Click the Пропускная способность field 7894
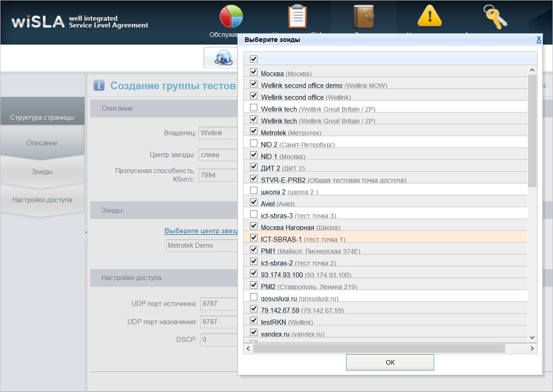The image size is (553, 392). point(218,175)
